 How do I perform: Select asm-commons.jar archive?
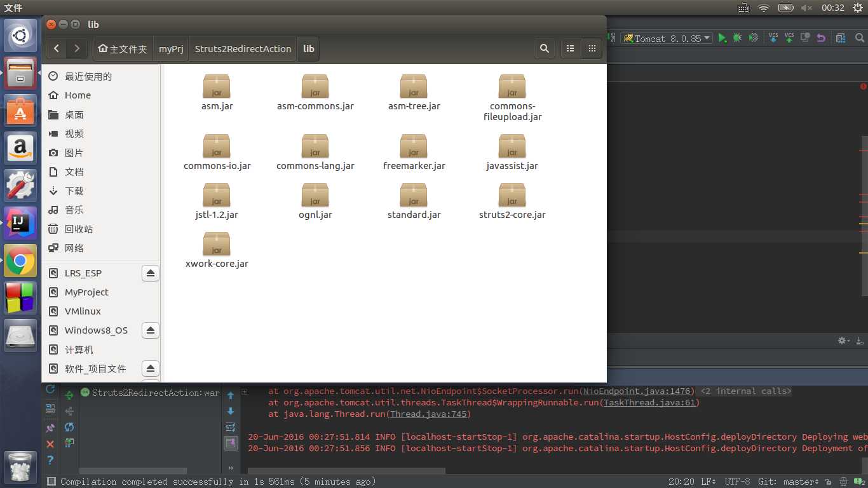[315, 93]
